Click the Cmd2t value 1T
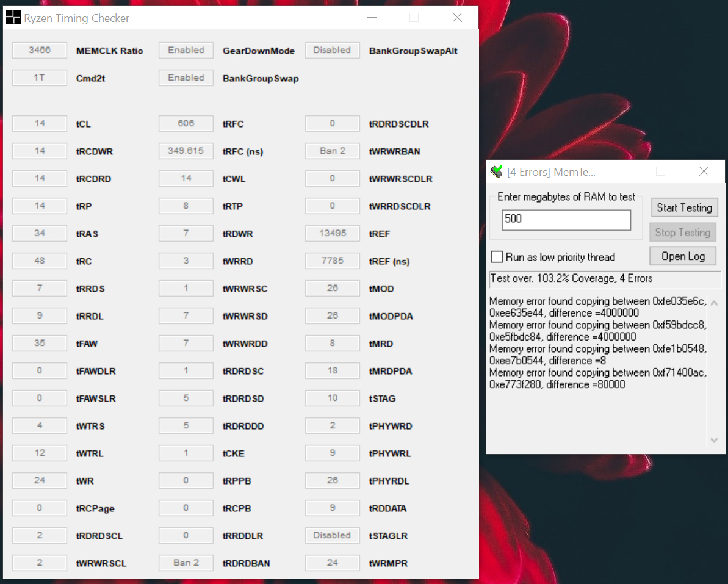 (x=40, y=78)
